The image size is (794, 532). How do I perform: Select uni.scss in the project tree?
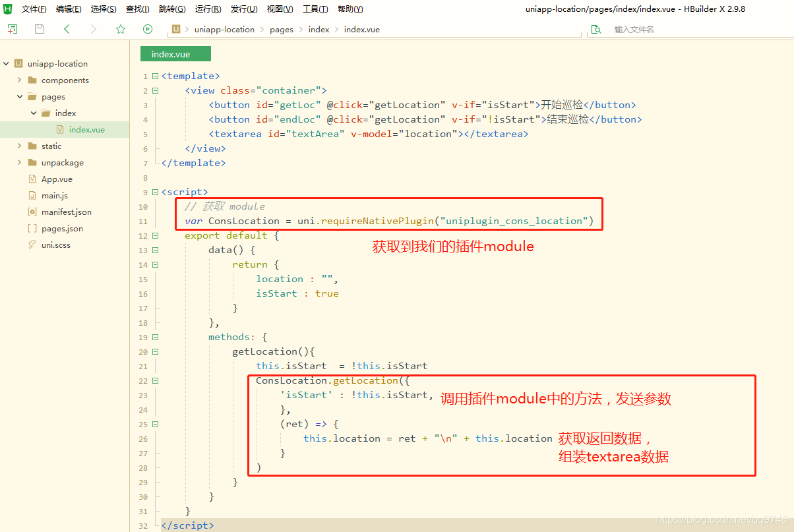pyautogui.click(x=56, y=245)
